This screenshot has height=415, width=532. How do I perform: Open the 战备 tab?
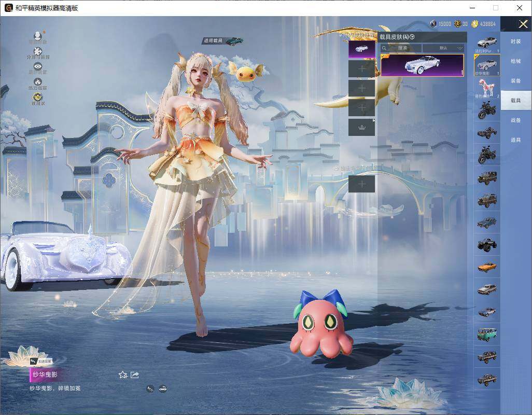pyautogui.click(x=516, y=120)
